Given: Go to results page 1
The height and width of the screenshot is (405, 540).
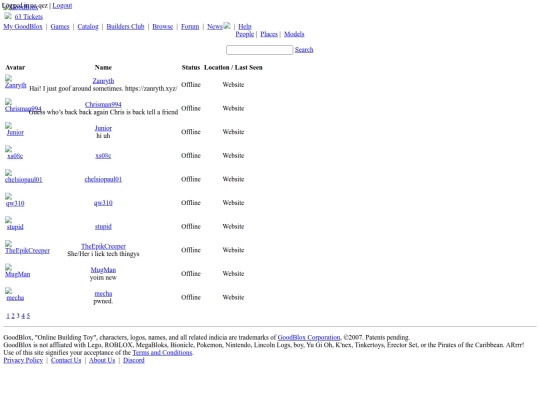Looking at the screenshot, I should [x=8, y=316].
